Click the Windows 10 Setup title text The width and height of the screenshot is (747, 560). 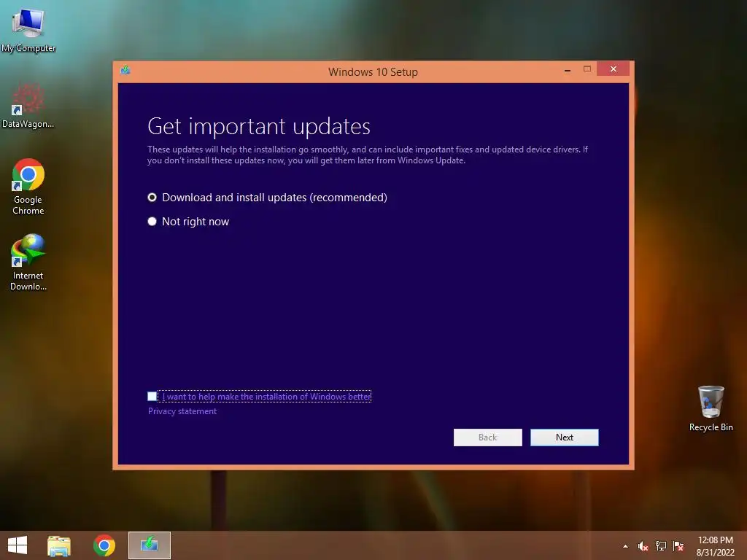click(x=373, y=72)
